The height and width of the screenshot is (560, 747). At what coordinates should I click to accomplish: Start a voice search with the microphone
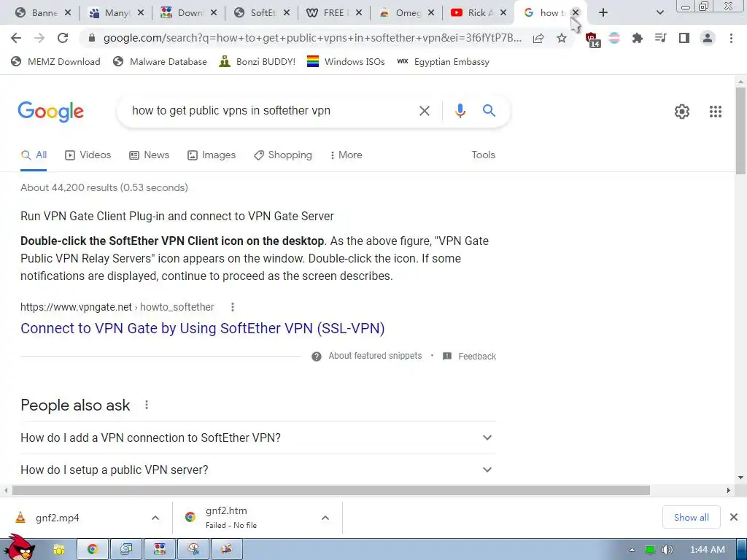click(x=460, y=111)
